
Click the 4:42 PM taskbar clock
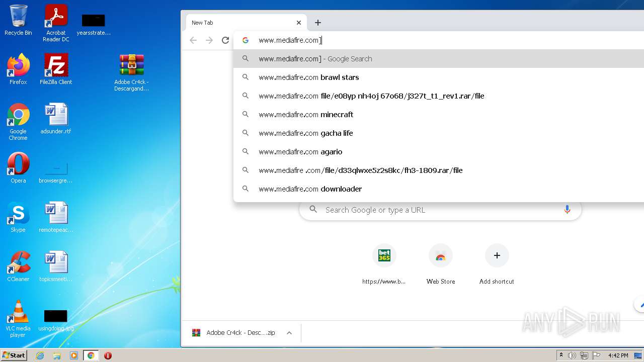(x=618, y=355)
